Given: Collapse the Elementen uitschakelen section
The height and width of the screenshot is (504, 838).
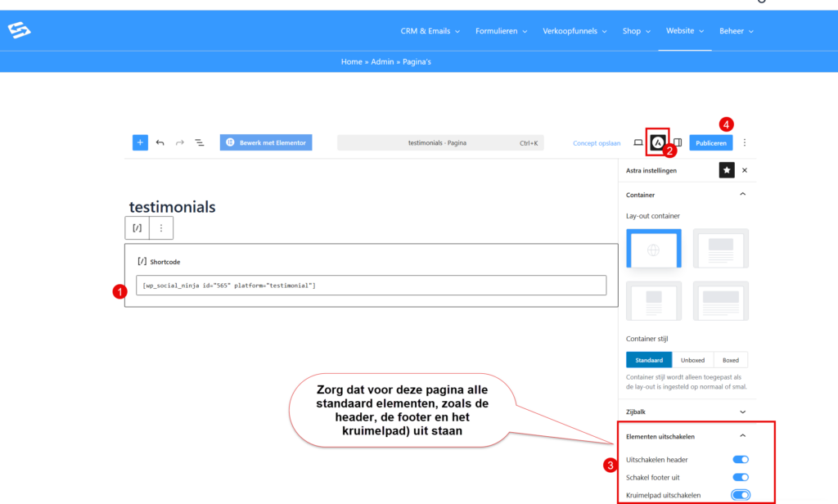Looking at the screenshot, I should [742, 436].
